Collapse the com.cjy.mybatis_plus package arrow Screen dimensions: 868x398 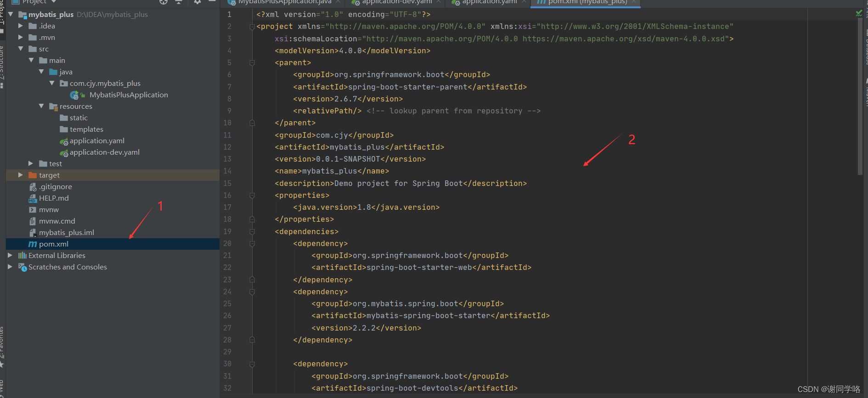52,83
